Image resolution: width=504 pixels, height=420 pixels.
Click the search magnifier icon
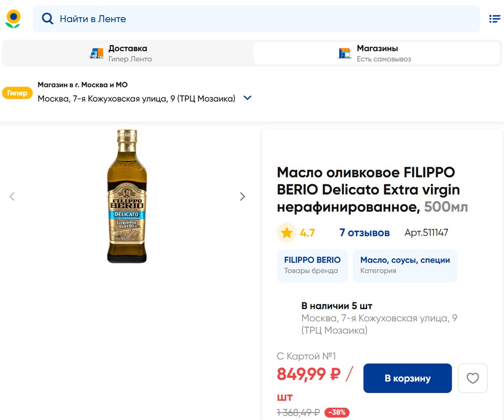click(x=47, y=19)
